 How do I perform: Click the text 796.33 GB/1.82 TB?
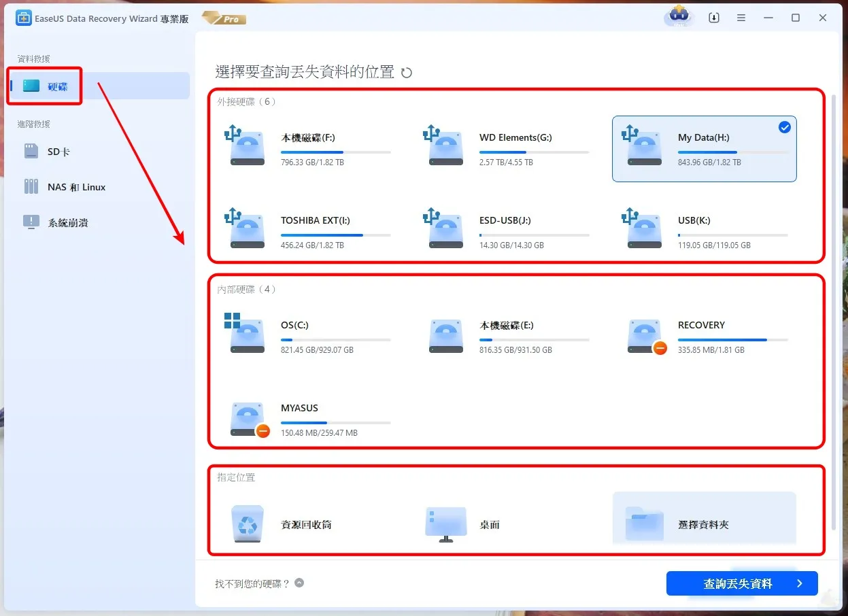[x=312, y=162]
